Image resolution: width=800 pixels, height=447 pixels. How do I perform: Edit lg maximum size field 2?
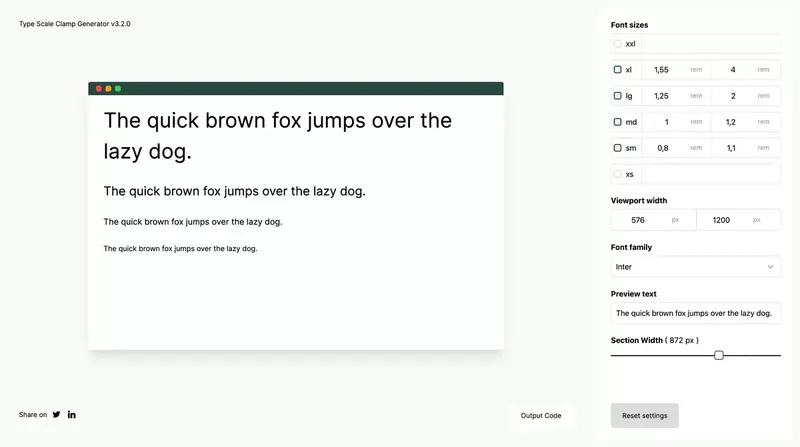746,96
